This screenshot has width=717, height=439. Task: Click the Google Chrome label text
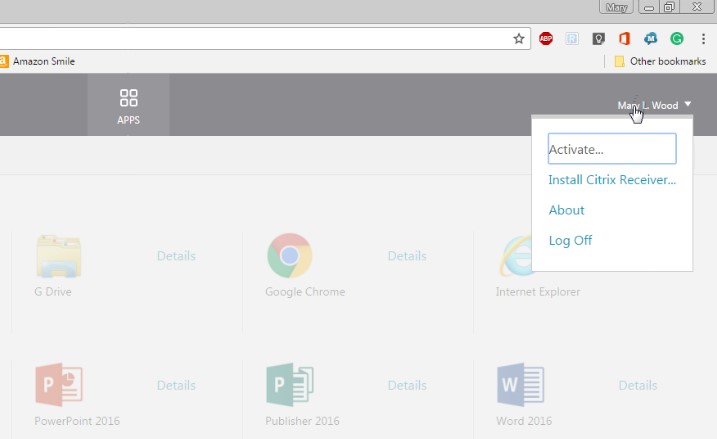[x=305, y=292]
